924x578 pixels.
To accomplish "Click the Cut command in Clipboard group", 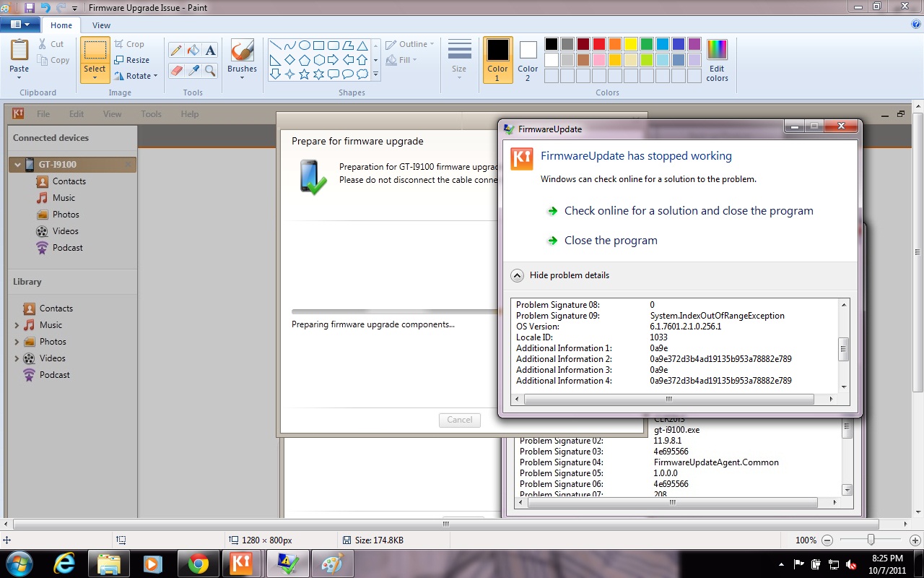I will 51,44.
